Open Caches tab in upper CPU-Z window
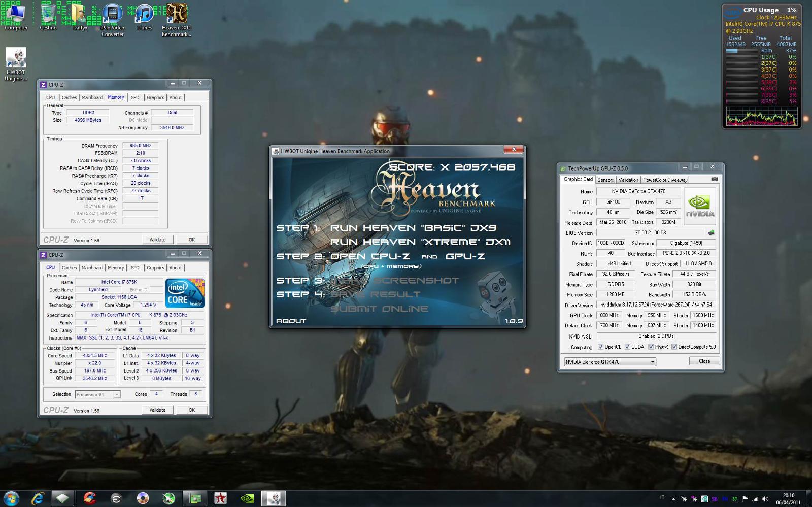 tap(69, 97)
